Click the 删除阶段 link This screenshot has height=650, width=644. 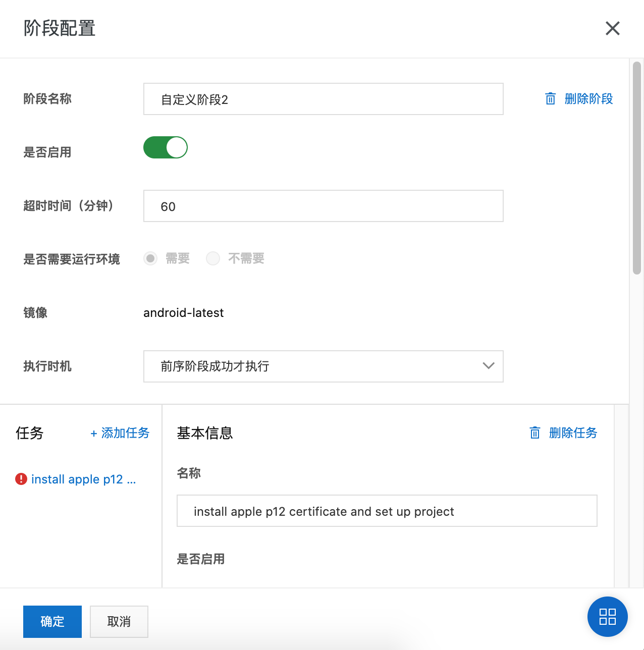coord(588,98)
